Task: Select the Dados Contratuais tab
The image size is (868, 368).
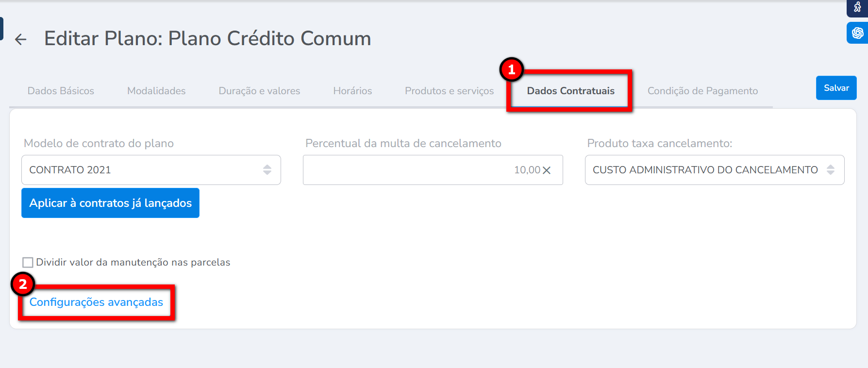Action: pos(570,91)
